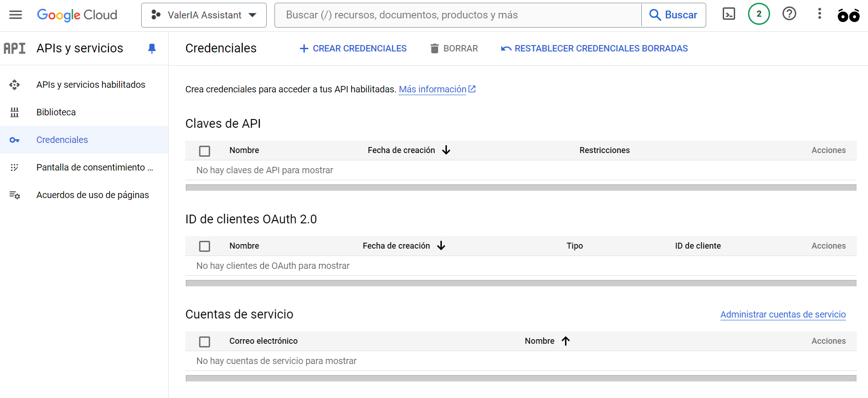Screen dimensions: 868x398
Task: Click the project selector dropdown arrow
Action: click(252, 15)
